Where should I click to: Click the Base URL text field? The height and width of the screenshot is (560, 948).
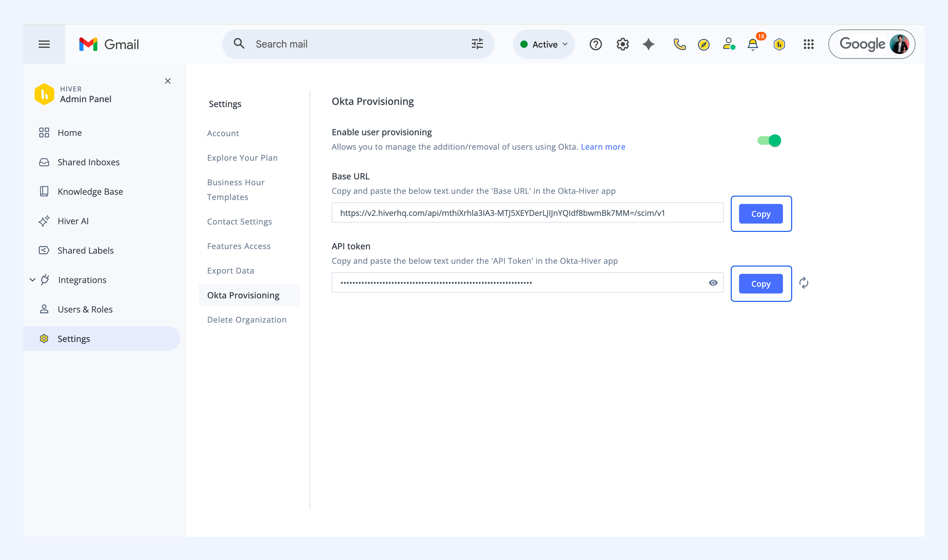[x=528, y=213]
